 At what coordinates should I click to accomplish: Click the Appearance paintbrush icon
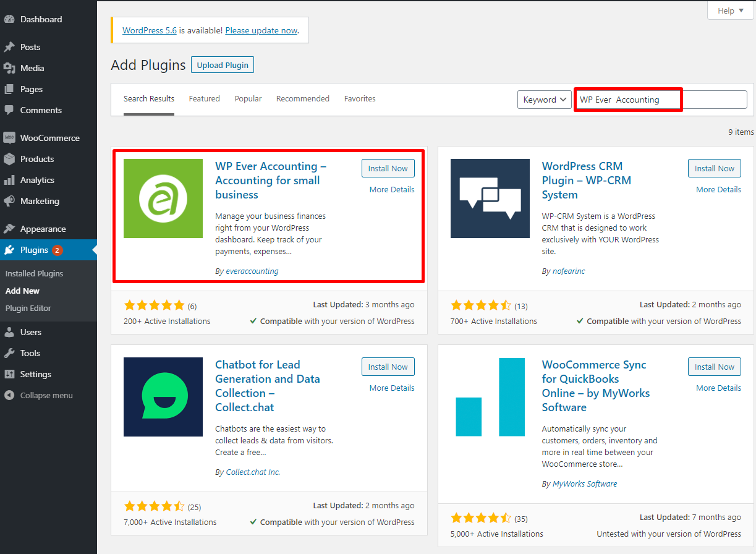(9, 229)
